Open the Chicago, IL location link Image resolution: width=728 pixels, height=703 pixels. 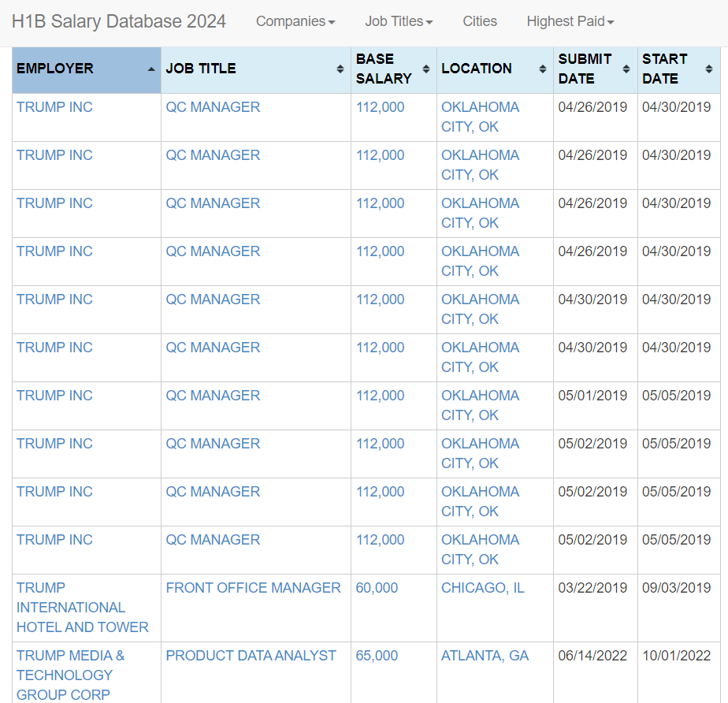(x=482, y=588)
